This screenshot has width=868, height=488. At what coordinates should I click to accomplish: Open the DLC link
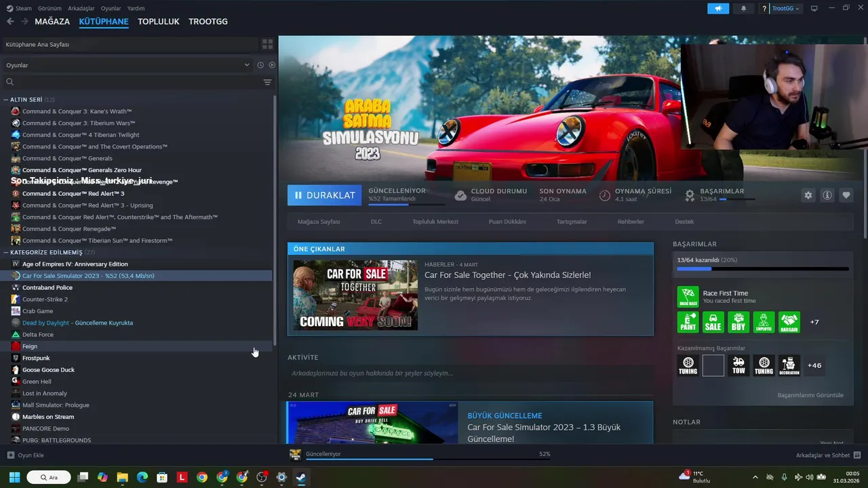[376, 222]
